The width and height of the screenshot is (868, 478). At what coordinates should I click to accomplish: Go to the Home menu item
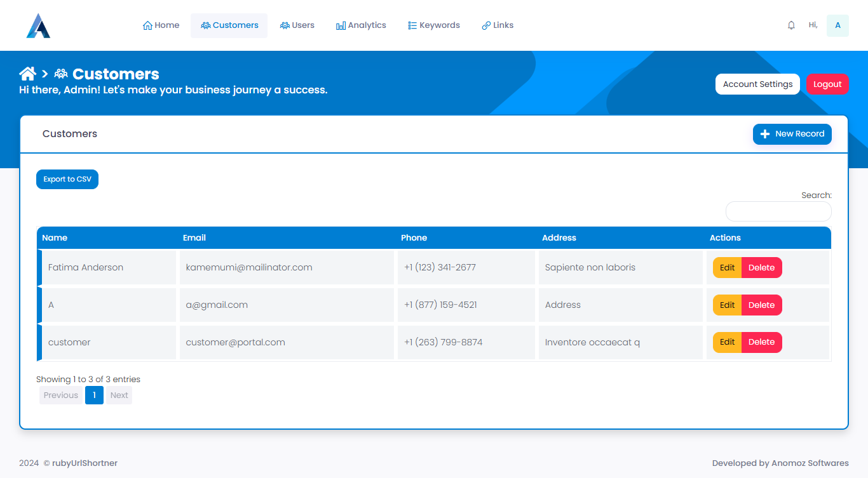161,25
